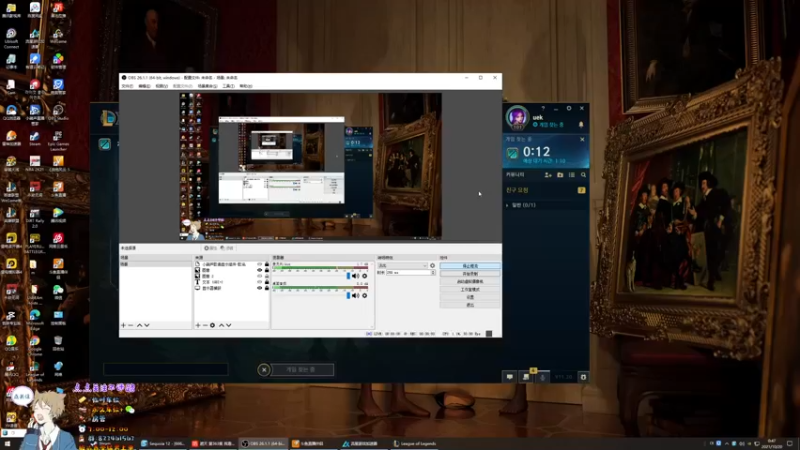Open League profile avatar for uek
Screen dimensions: 800x450
click(517, 117)
